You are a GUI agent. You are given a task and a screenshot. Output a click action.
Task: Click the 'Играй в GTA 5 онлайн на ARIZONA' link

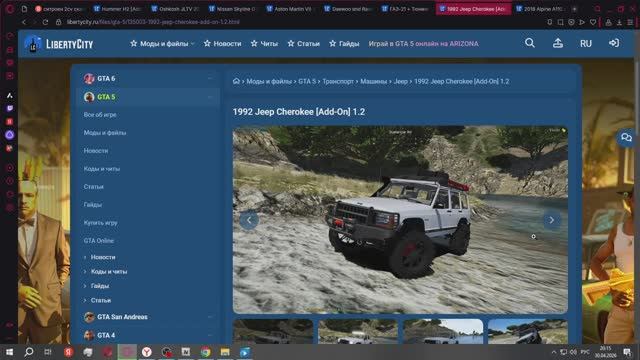[423, 43]
